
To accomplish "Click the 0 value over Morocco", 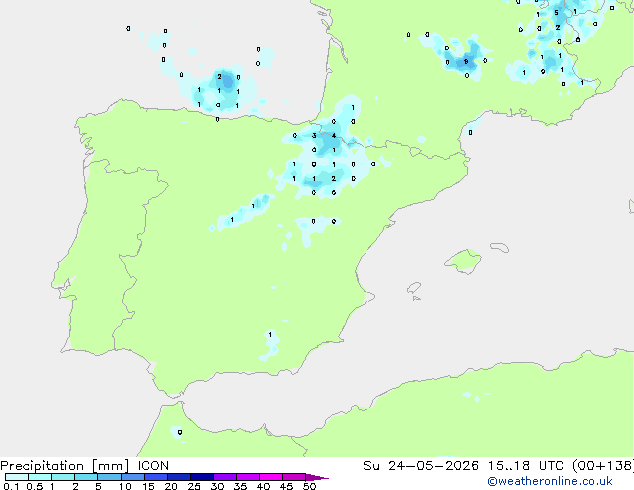I will tap(180, 432).
